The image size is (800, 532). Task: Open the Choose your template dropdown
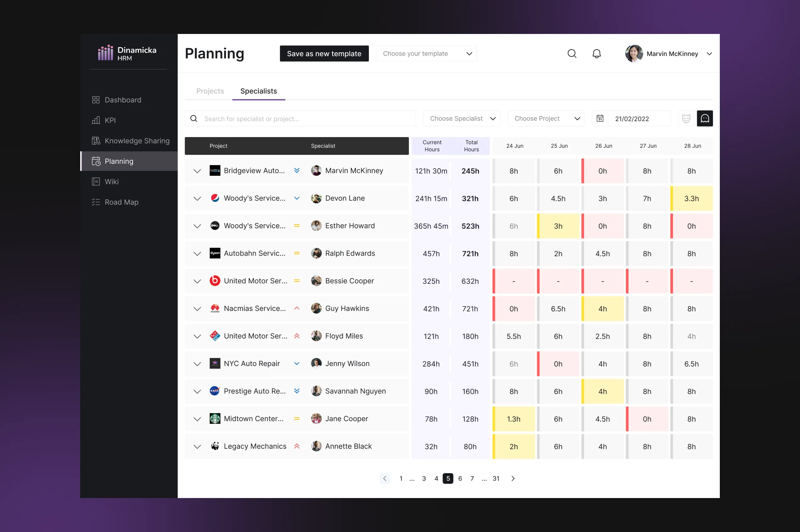(426, 53)
